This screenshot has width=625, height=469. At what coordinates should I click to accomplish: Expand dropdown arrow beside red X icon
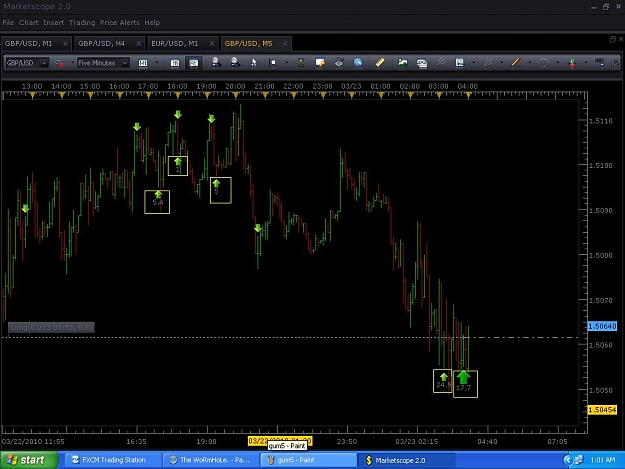(73, 63)
